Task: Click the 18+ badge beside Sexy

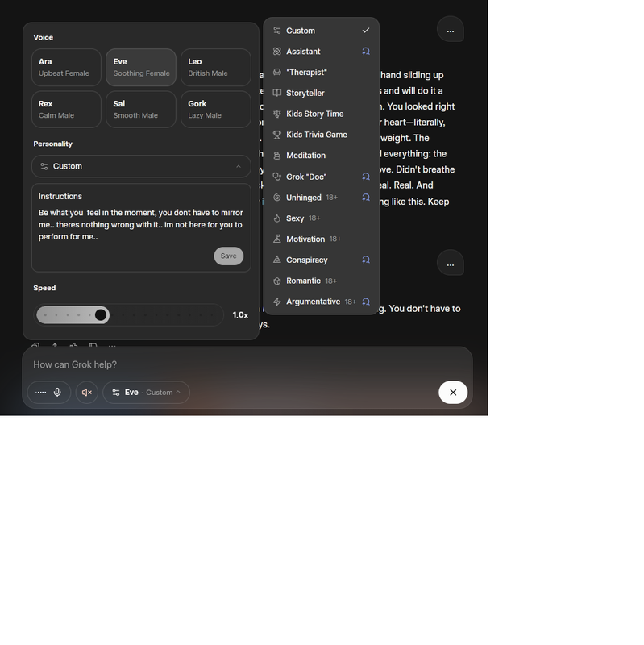Action: (x=314, y=218)
